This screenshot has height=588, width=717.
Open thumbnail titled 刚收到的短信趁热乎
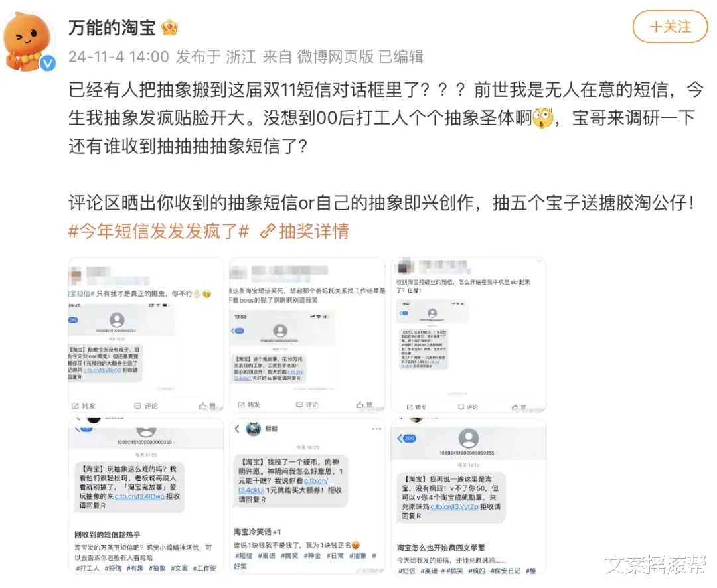(146, 496)
